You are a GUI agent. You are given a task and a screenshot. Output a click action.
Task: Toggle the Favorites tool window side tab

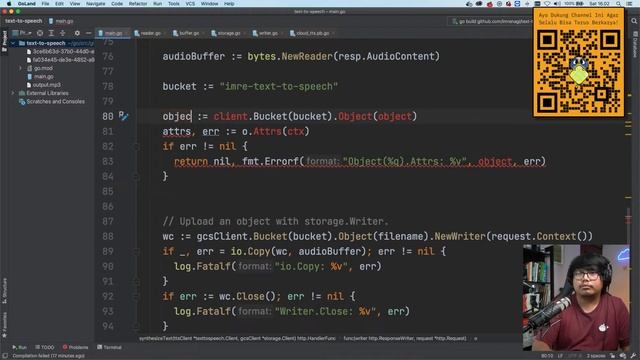pos(4,325)
